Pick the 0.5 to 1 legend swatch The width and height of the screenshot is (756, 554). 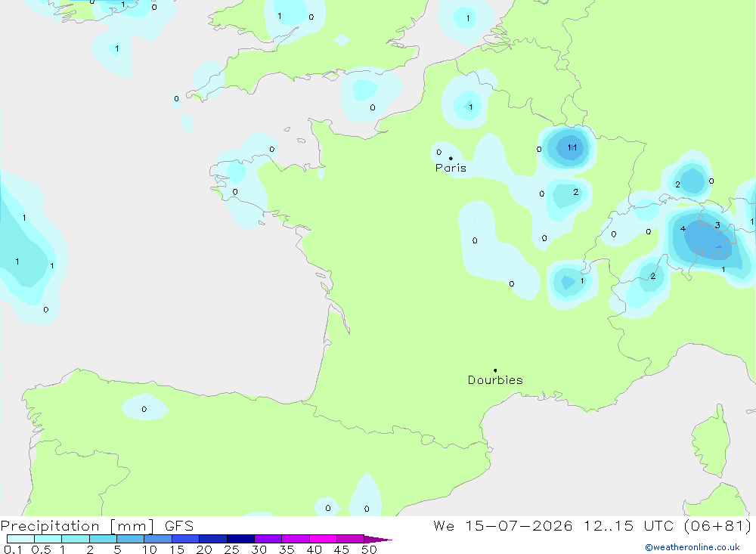48,539
